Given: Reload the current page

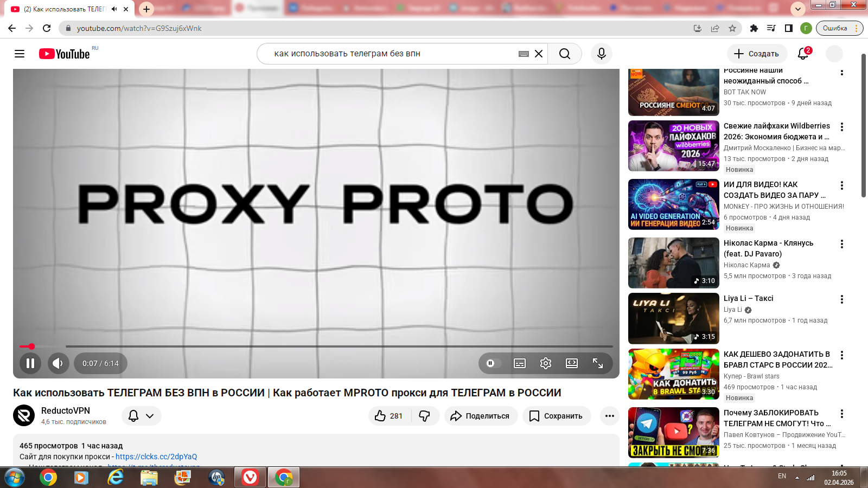Looking at the screenshot, I should (47, 28).
